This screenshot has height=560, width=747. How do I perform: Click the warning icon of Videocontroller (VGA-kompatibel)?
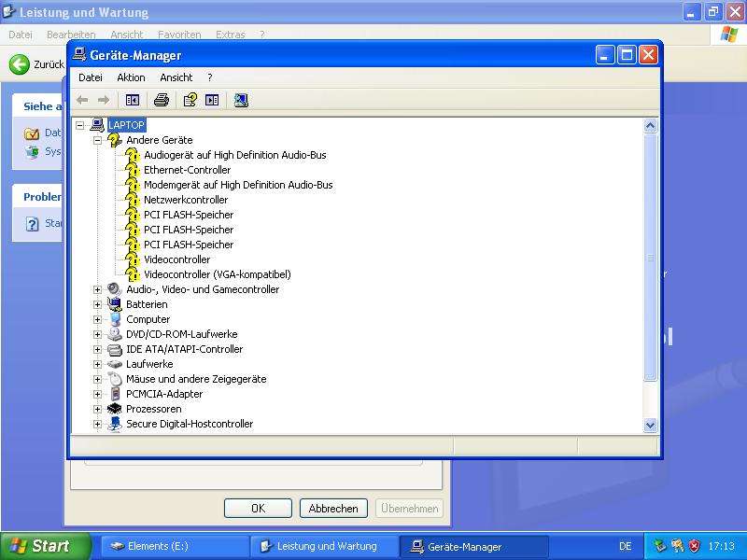click(133, 274)
